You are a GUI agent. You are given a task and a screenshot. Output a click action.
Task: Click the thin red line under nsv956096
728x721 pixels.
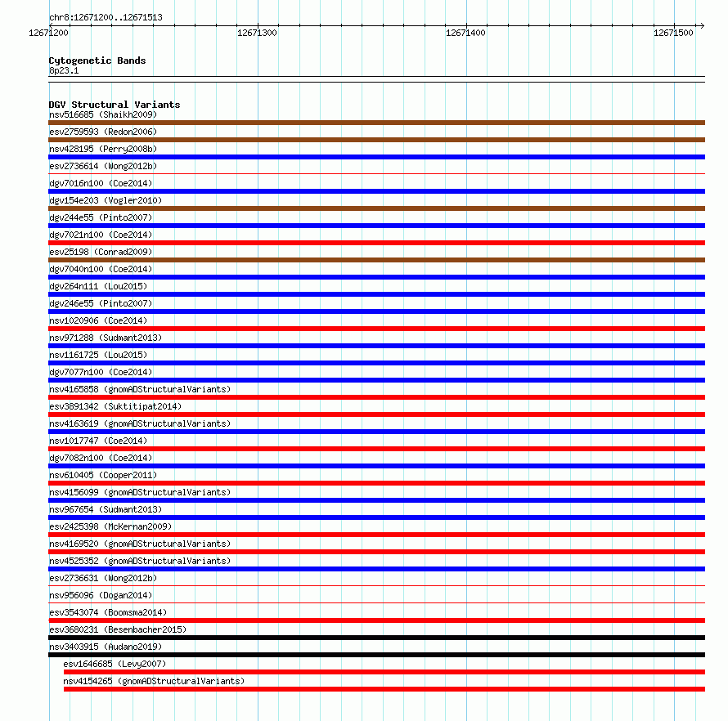(376, 603)
